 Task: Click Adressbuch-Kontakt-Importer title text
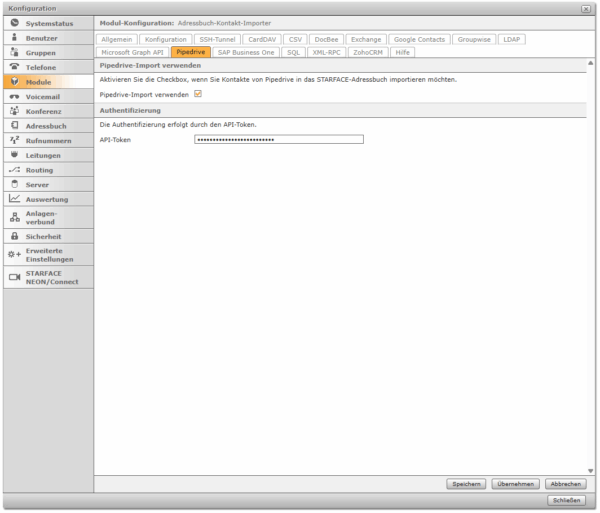click(224, 23)
